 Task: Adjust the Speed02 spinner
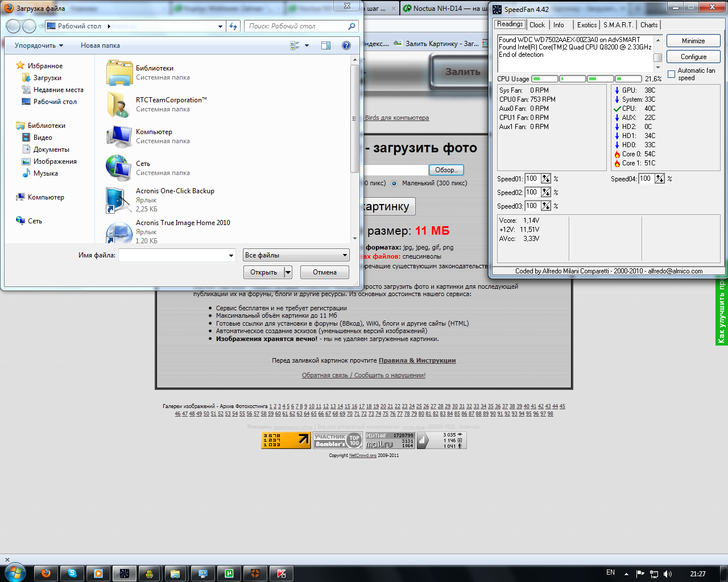click(546, 192)
